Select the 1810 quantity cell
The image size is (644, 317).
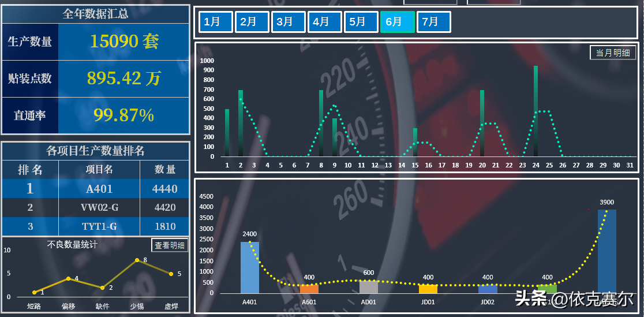coord(164,226)
